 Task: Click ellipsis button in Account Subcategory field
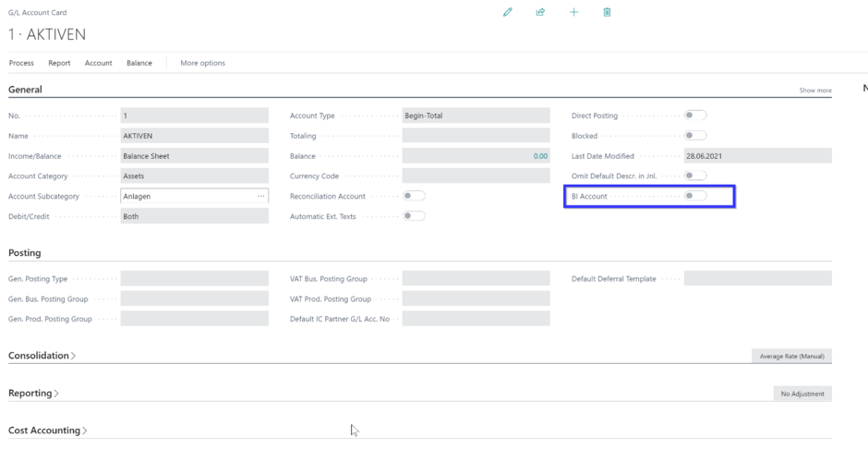pos(260,196)
